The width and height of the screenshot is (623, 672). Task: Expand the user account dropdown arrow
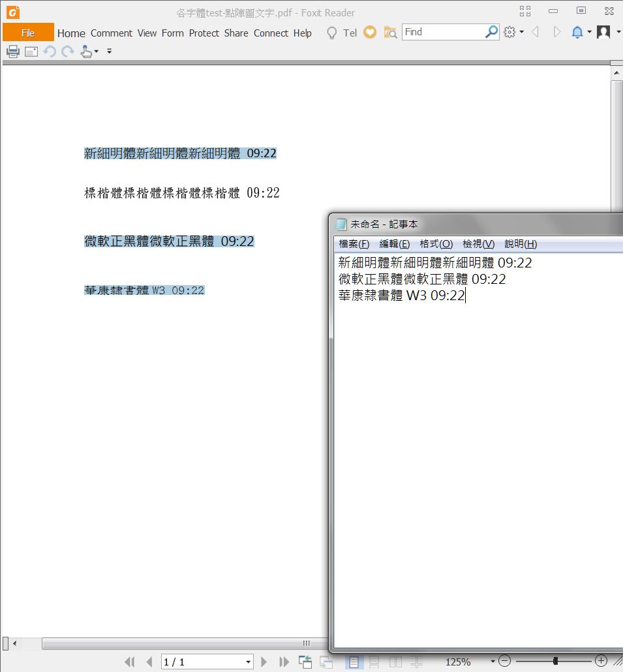[x=618, y=32]
